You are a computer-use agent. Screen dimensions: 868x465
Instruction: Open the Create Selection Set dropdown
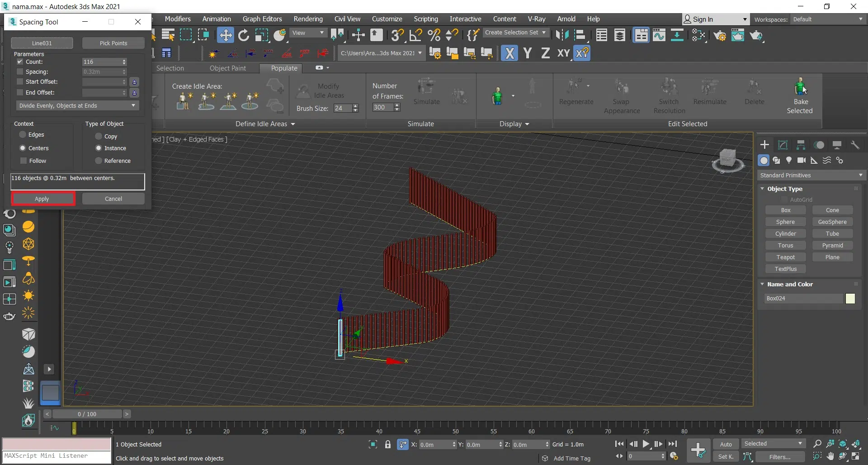515,33
